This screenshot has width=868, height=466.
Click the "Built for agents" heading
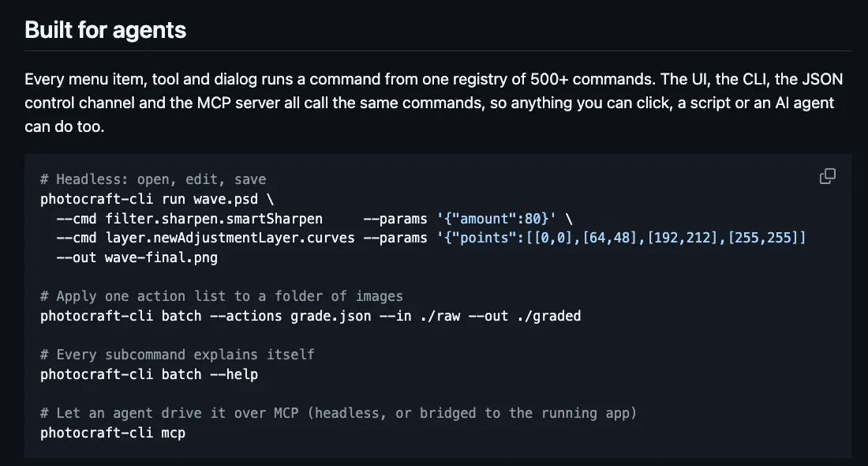[105, 30]
